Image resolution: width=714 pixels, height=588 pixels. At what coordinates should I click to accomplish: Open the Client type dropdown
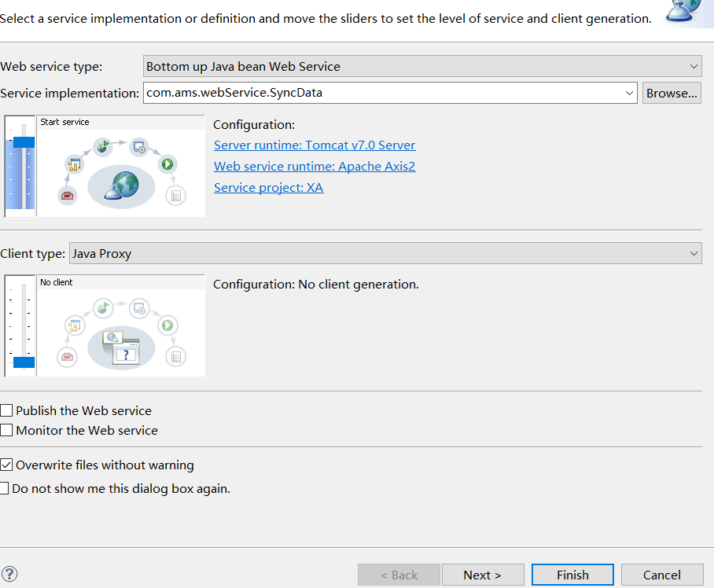(385, 253)
